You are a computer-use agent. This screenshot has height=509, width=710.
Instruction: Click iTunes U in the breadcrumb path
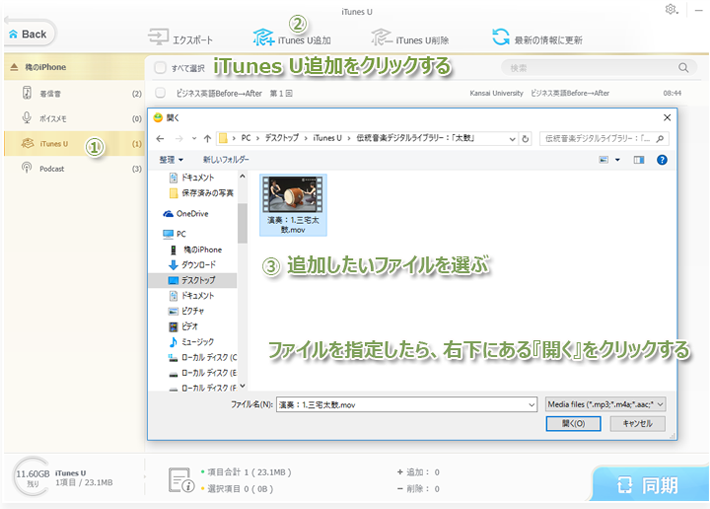click(327, 138)
